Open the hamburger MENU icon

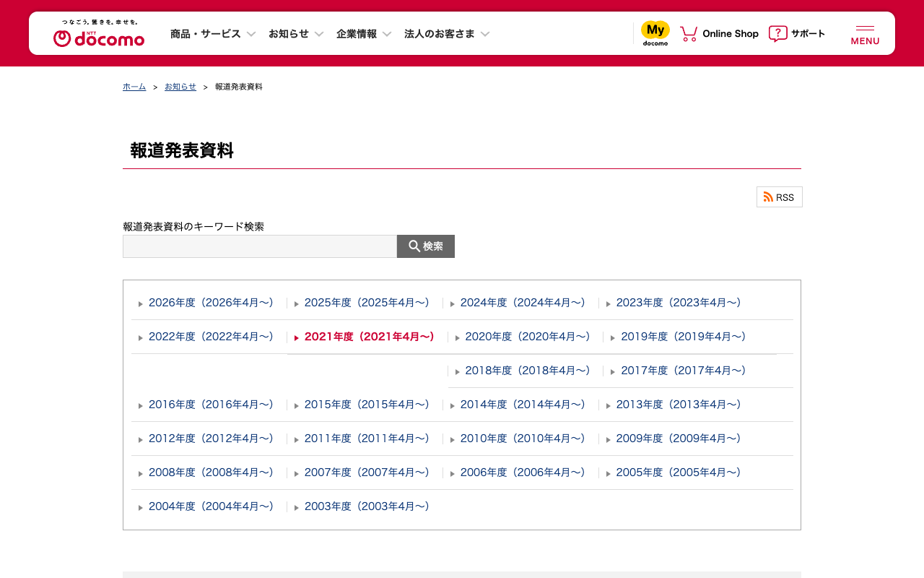tap(865, 35)
